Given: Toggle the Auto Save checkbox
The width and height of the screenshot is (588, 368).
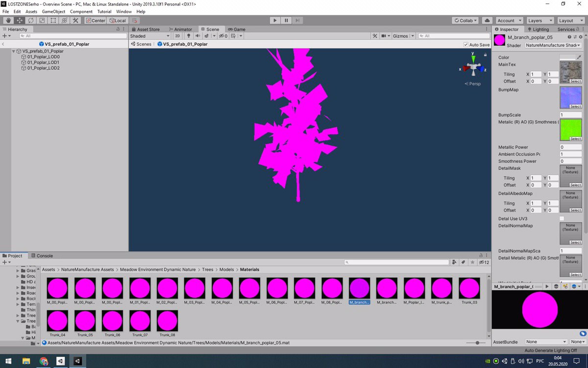Looking at the screenshot, I should [x=465, y=45].
